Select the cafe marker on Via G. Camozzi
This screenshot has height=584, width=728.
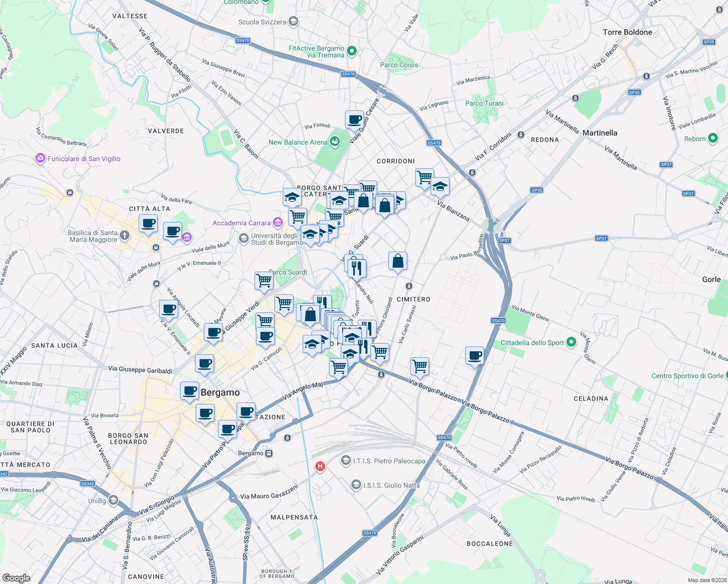click(265, 337)
